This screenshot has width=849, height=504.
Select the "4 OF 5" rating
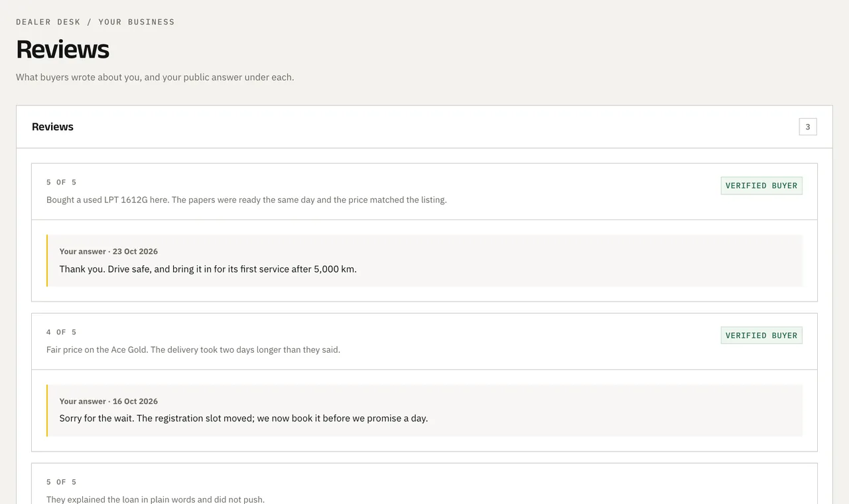(x=61, y=332)
